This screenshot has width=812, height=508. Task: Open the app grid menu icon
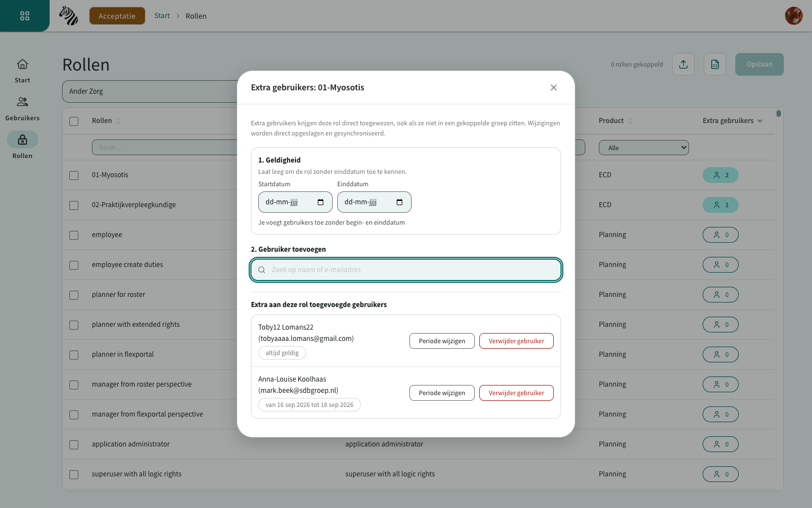[x=25, y=16]
